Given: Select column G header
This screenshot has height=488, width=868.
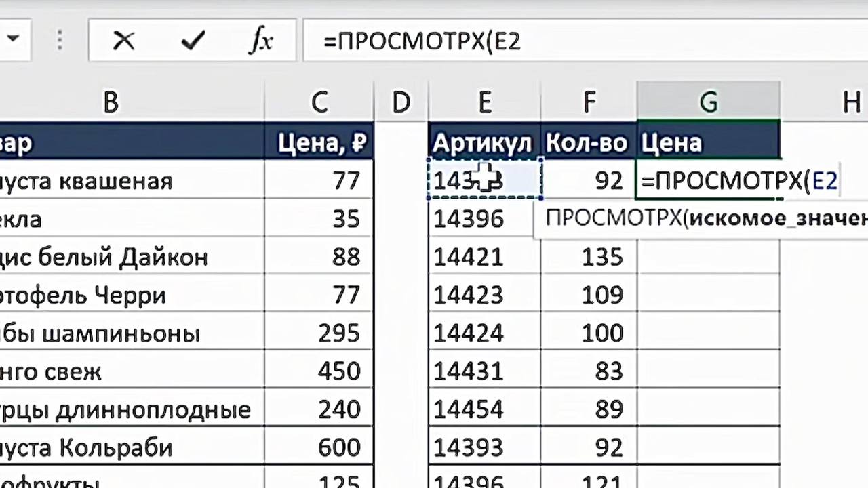Looking at the screenshot, I should pyautogui.click(x=709, y=102).
